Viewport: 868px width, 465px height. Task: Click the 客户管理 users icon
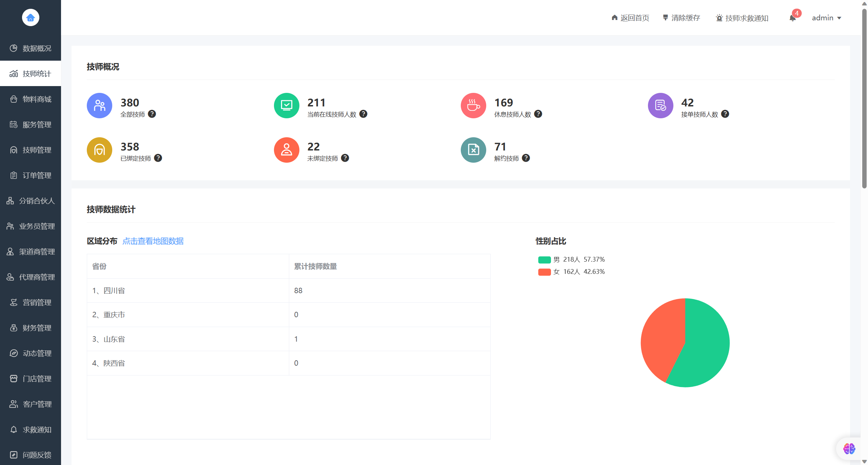point(14,404)
